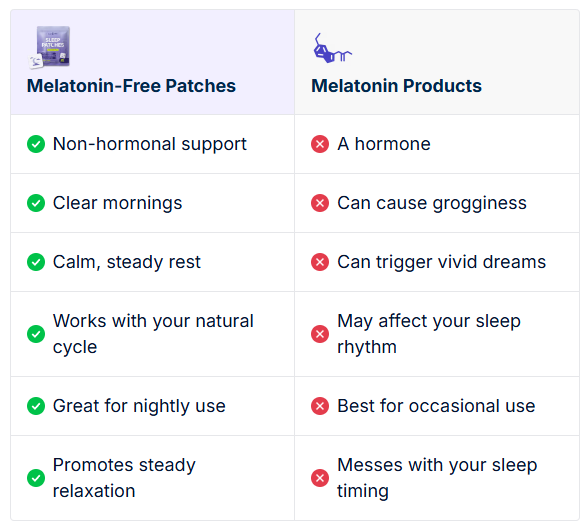The image size is (588, 529).
Task: Select red X next to Can trigger vivid dreams
Action: (x=320, y=262)
